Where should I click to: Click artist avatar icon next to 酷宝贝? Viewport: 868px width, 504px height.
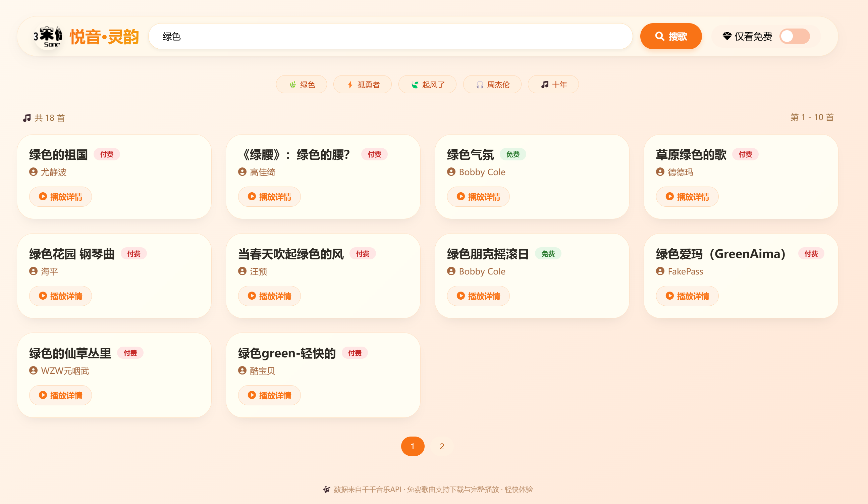click(242, 370)
